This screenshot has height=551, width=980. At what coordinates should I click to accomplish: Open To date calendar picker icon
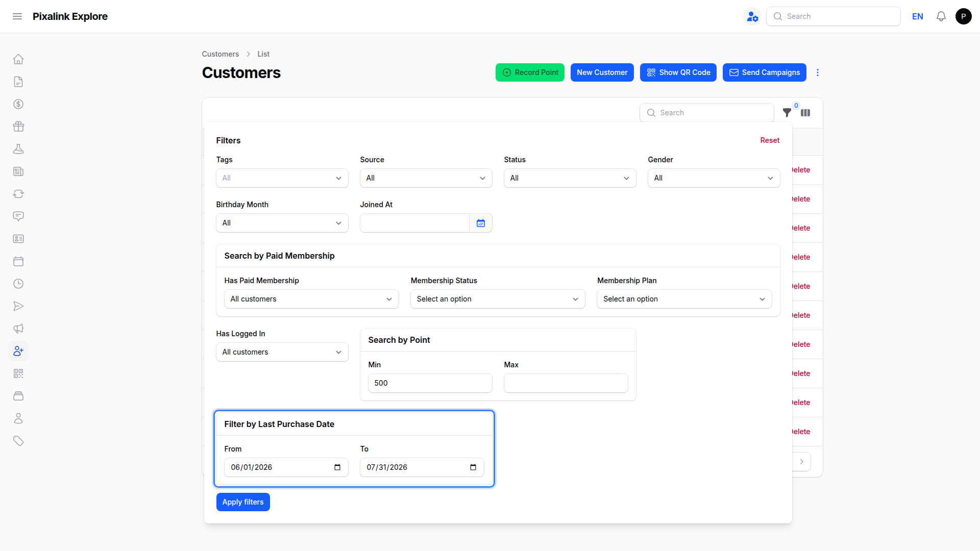tap(473, 467)
